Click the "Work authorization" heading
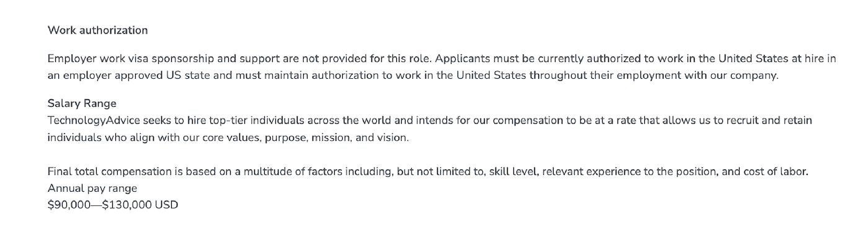This screenshot has width=868, height=237. [97, 30]
